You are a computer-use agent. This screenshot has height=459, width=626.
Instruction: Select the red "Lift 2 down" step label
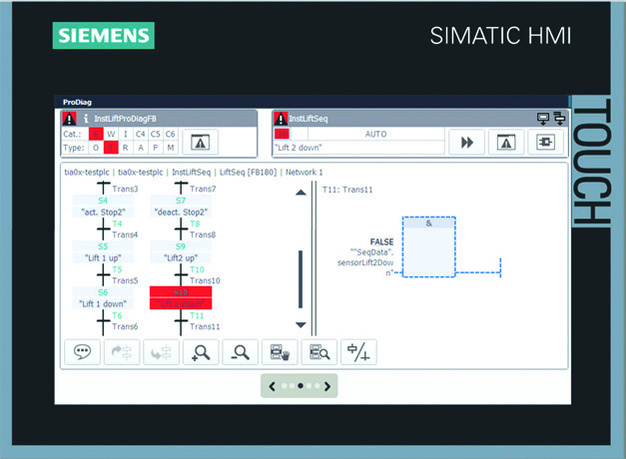pyautogui.click(x=181, y=304)
